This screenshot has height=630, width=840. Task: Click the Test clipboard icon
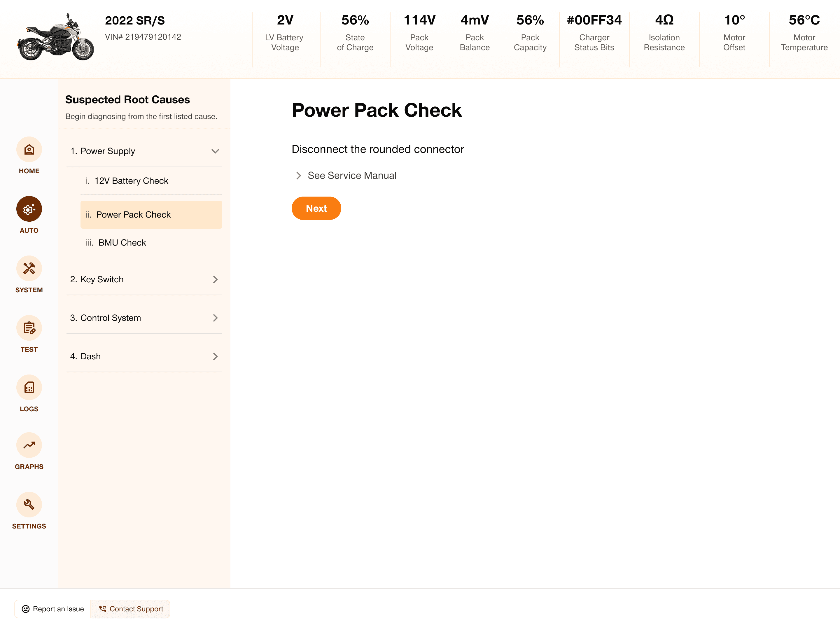click(29, 328)
